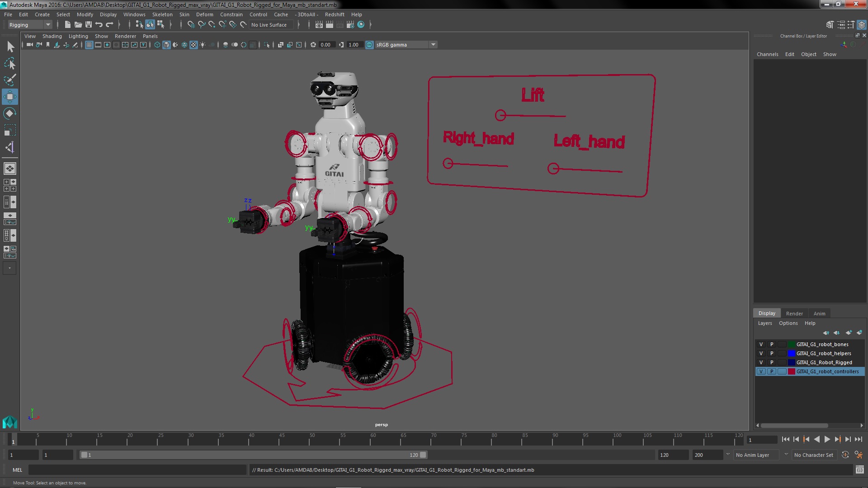The height and width of the screenshot is (488, 868).
Task: Click the MEL script language label
Action: point(17,470)
